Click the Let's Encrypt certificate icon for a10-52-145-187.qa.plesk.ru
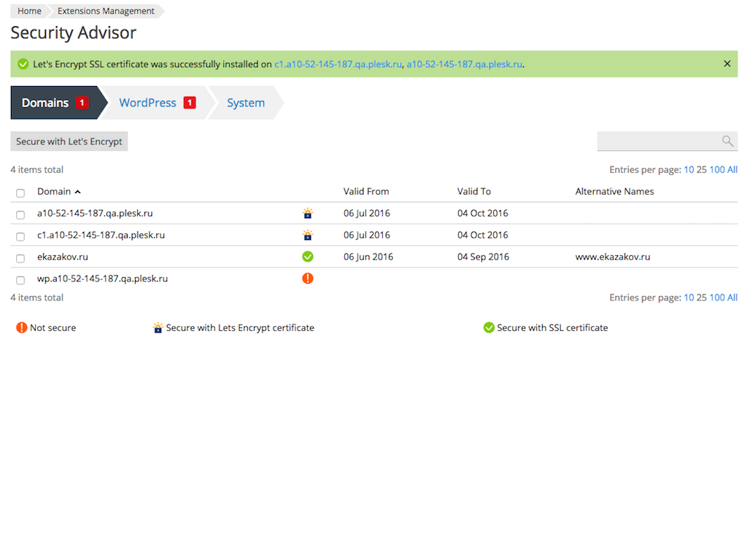Viewport: 747px width, 560px height. click(307, 213)
